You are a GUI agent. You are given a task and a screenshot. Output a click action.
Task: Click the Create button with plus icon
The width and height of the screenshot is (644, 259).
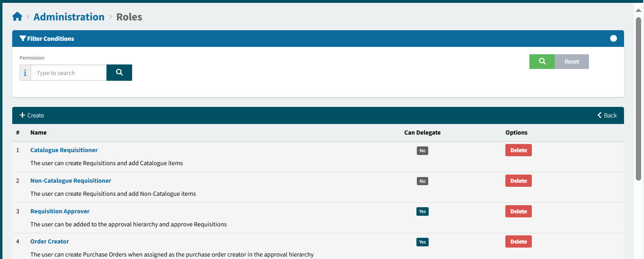click(x=32, y=115)
